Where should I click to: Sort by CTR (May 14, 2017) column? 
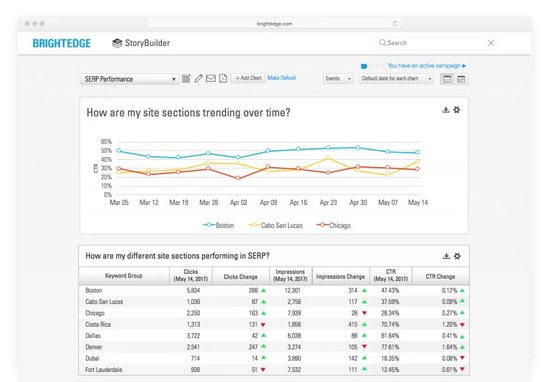point(391,276)
